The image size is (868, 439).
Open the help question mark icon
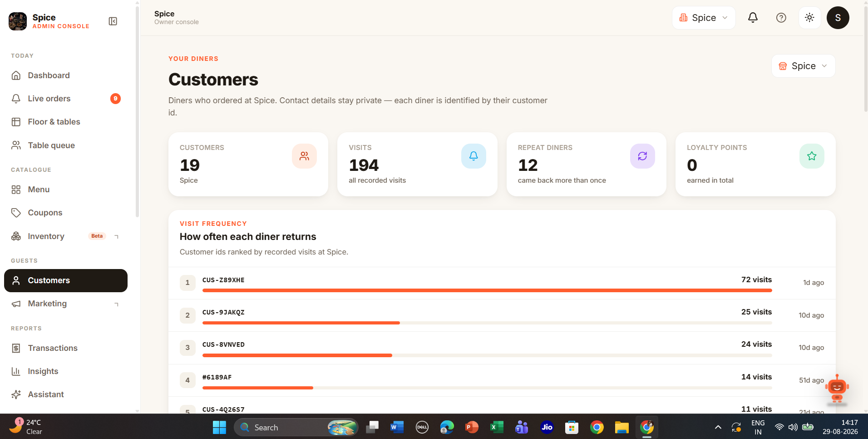tap(781, 18)
